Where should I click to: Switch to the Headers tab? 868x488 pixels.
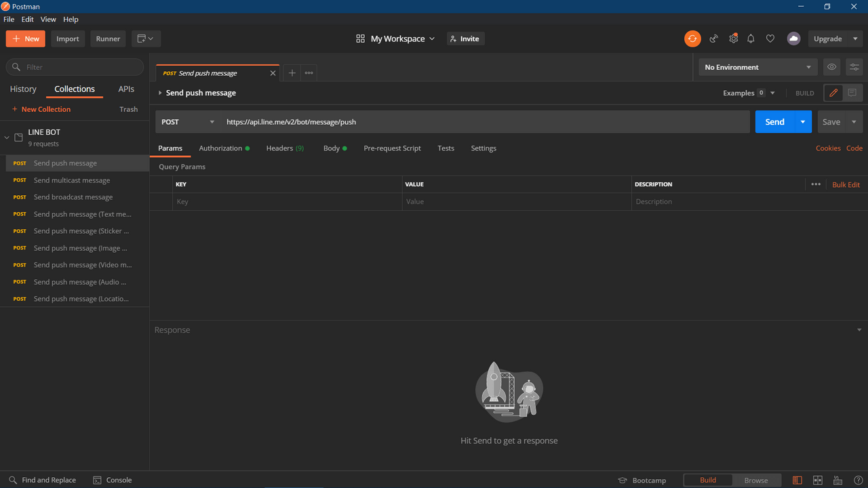[x=285, y=148]
